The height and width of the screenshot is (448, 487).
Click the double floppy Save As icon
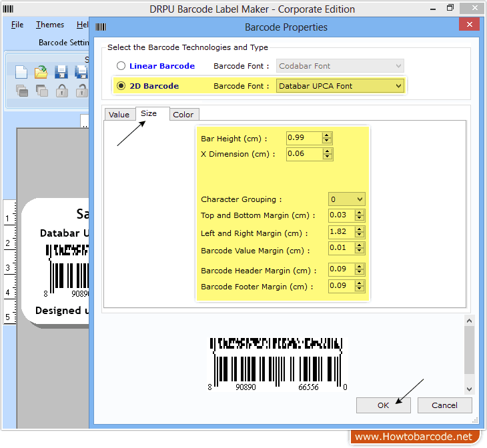[81, 72]
